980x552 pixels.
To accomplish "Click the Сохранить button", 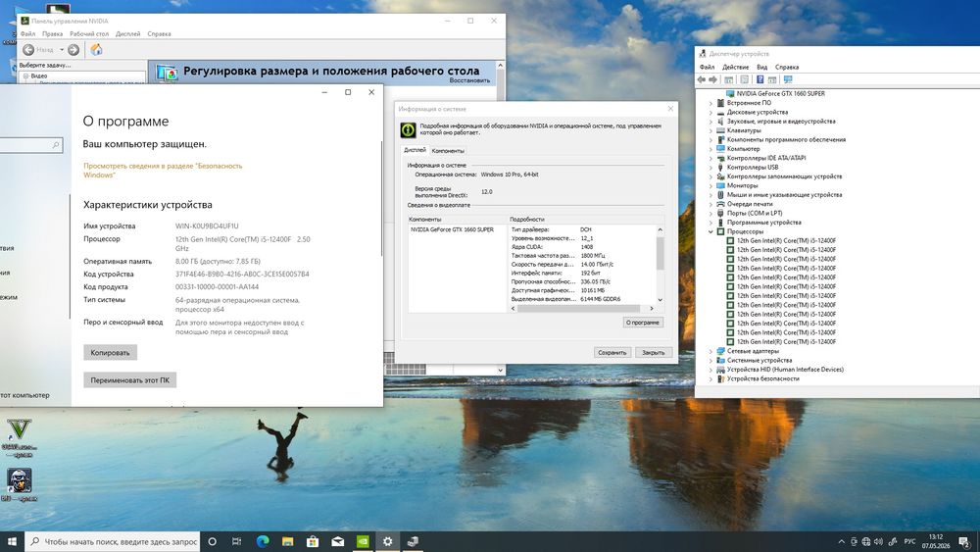I will (x=612, y=353).
